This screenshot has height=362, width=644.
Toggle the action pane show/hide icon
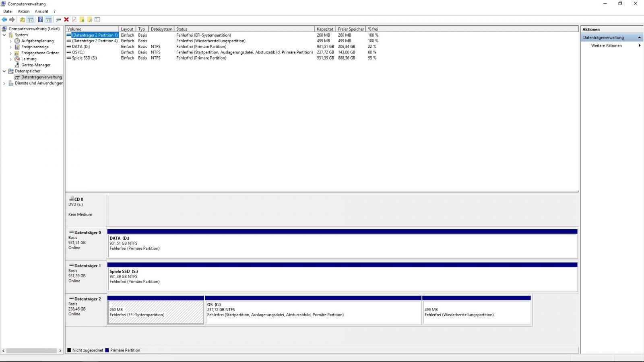[48, 19]
